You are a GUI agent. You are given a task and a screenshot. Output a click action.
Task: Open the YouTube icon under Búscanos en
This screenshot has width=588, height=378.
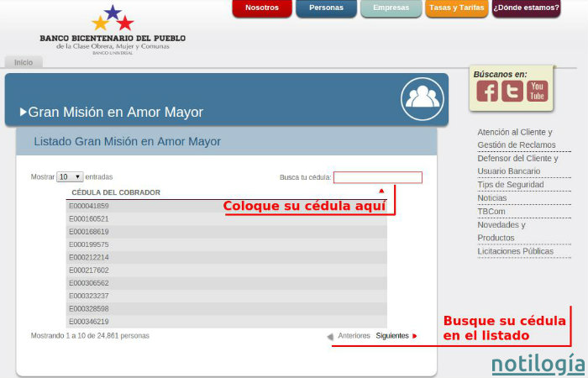click(x=537, y=91)
